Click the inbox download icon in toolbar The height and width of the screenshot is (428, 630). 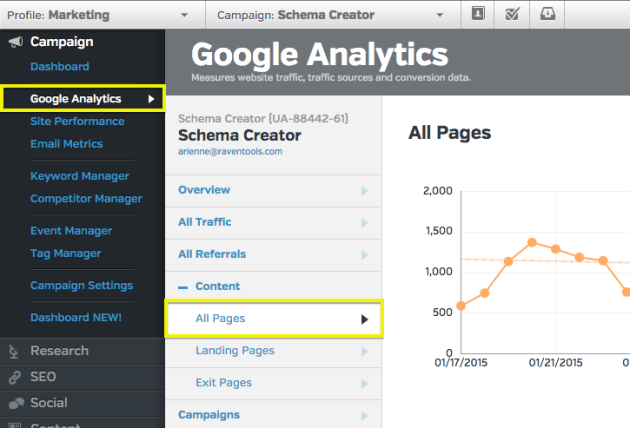547,14
